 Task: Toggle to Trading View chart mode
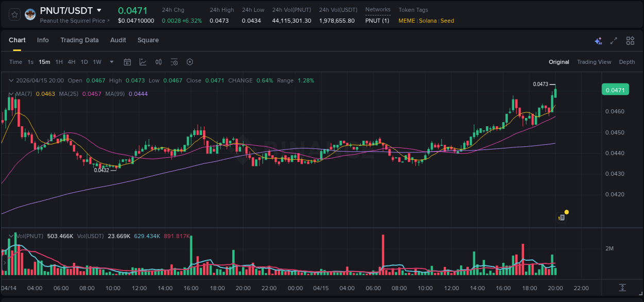click(x=594, y=62)
